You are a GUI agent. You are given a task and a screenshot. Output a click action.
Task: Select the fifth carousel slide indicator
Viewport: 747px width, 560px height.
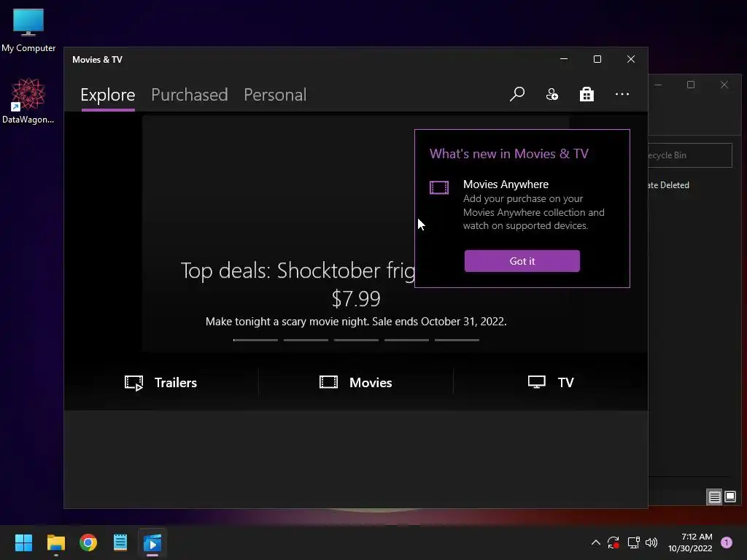click(x=457, y=340)
